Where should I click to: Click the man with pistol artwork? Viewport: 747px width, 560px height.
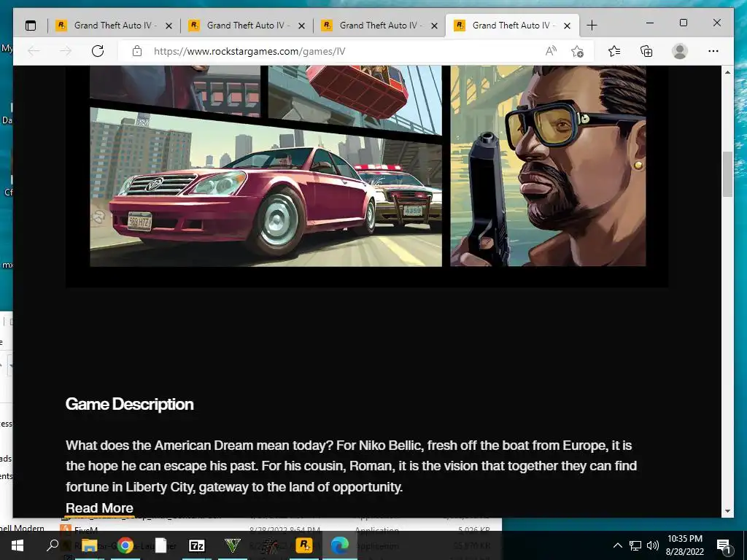(548, 166)
